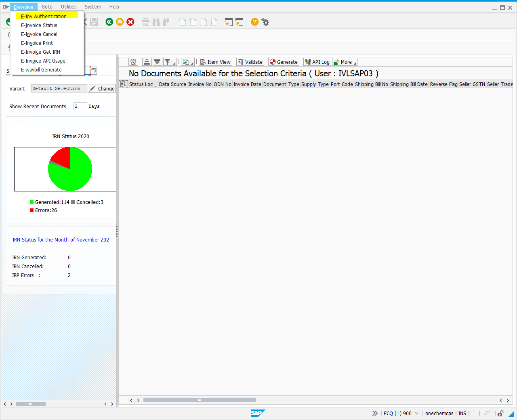517x420 pixels.
Task: Click the Next Page icon
Action: point(203,22)
